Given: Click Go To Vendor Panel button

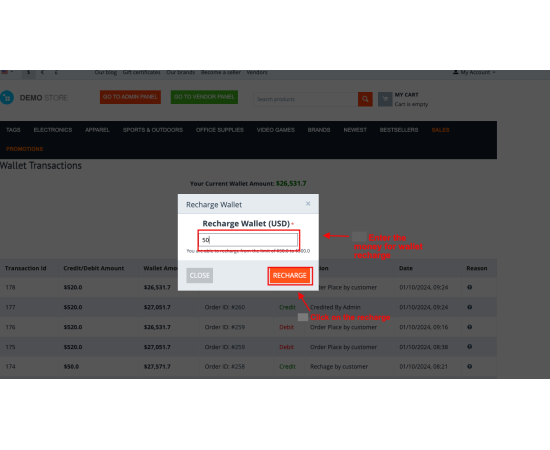Looking at the screenshot, I should point(204,97).
